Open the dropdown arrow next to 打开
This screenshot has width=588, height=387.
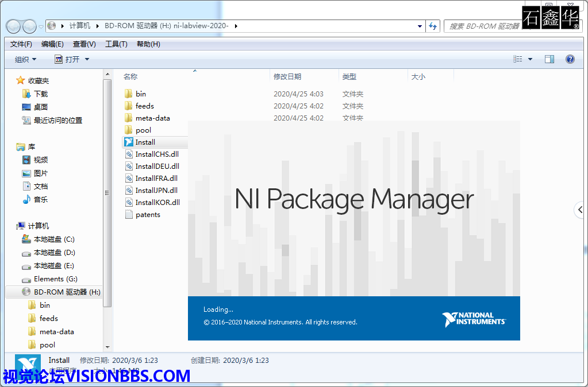(87, 59)
